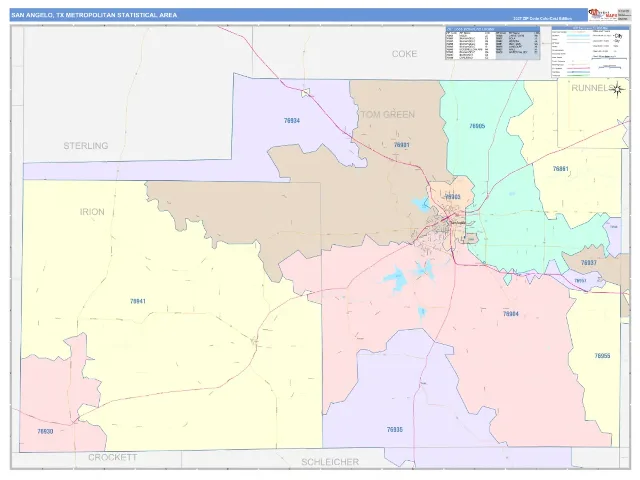Click ZIP code 76901 label
The height and width of the screenshot is (480, 640).
(402, 145)
